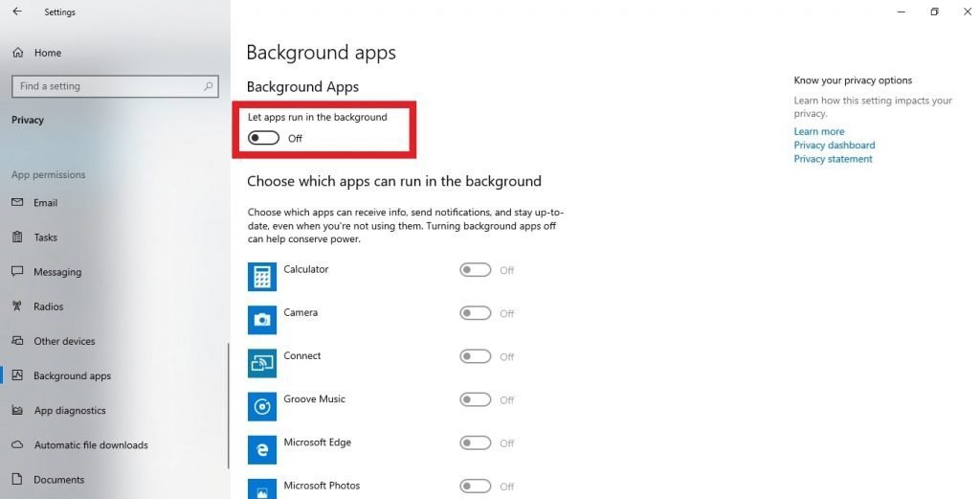Click the back arrow in Settings
The image size is (980, 499).
[x=17, y=12]
